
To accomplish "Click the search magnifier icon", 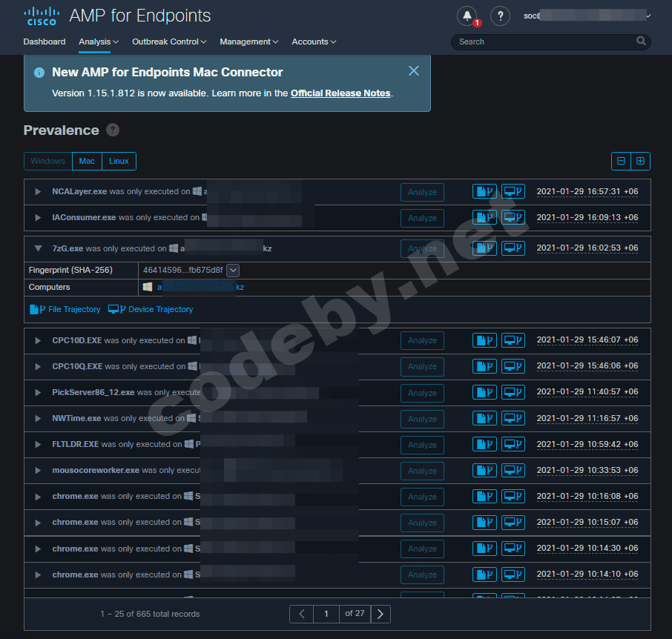I will [641, 41].
